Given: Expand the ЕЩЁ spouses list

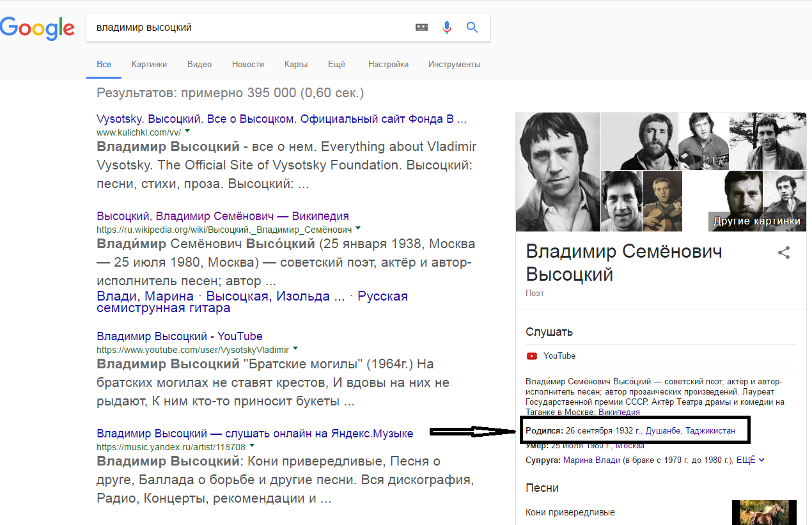Looking at the screenshot, I should point(751,460).
